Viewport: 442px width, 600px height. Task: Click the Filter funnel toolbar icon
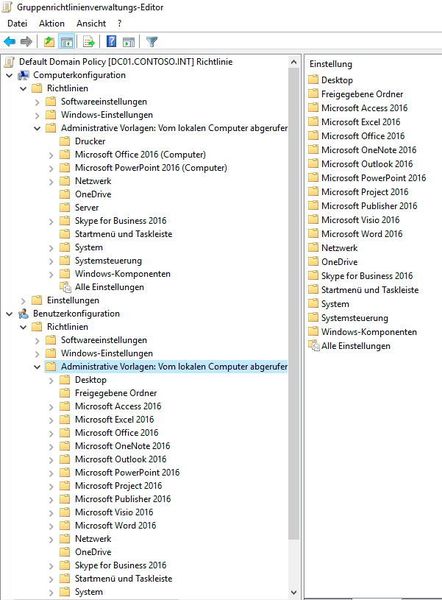tap(152, 41)
